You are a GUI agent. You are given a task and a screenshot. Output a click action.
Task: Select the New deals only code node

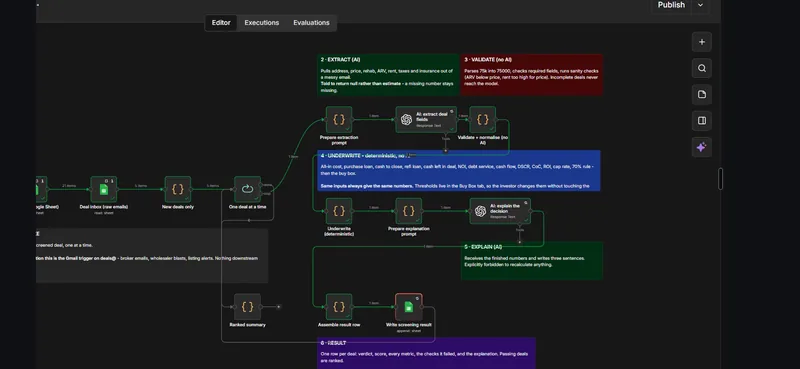click(x=178, y=189)
